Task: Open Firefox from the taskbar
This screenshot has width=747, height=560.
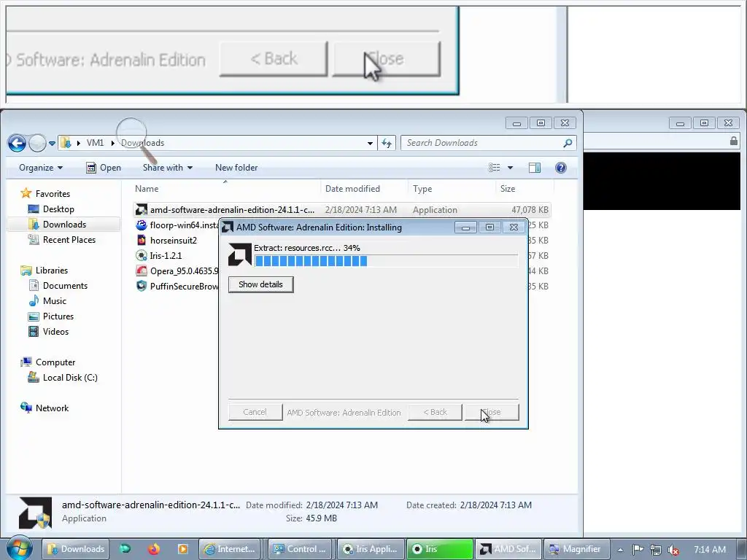Action: [153, 549]
